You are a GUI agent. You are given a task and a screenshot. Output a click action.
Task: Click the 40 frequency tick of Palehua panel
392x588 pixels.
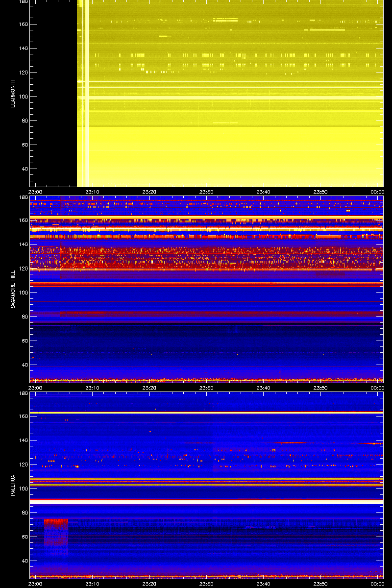coord(24,561)
